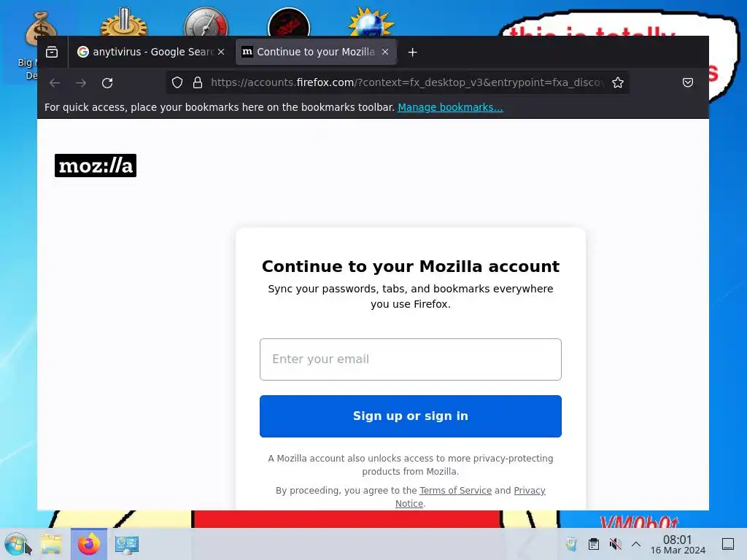This screenshot has height=560, width=747.
Task: Open clock showing 08:01
Action: point(678,544)
